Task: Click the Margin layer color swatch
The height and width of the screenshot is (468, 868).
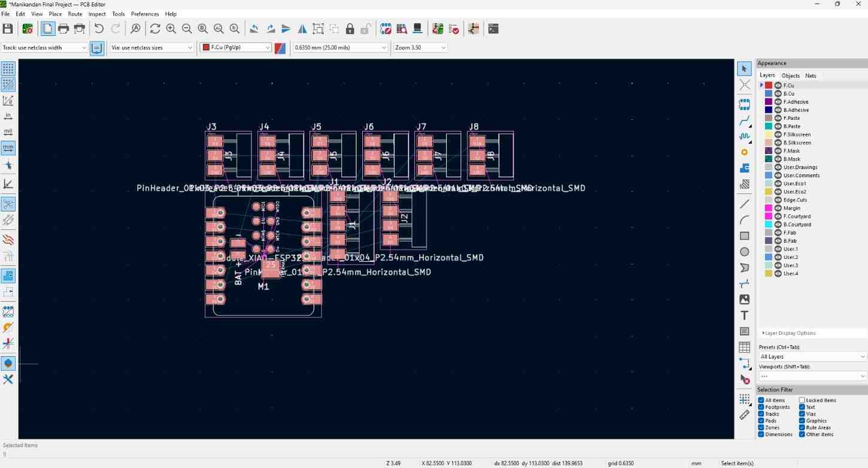Action: point(769,208)
